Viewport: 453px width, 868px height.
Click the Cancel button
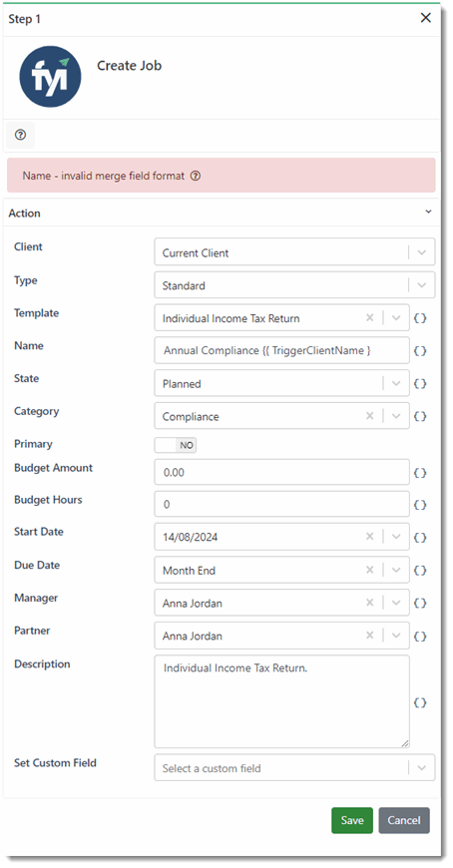(404, 820)
